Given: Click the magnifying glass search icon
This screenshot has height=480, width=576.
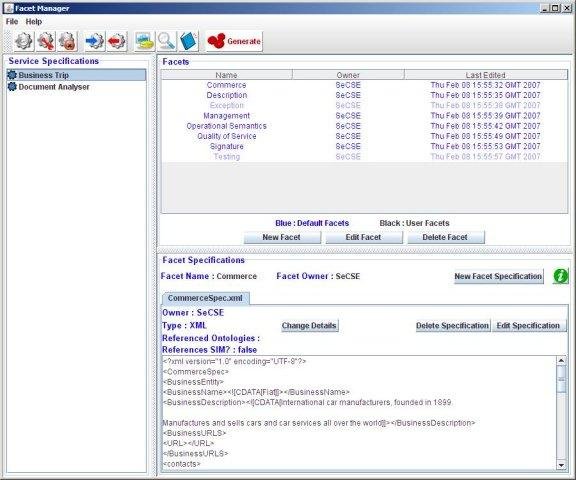Looking at the screenshot, I should click(x=166, y=41).
